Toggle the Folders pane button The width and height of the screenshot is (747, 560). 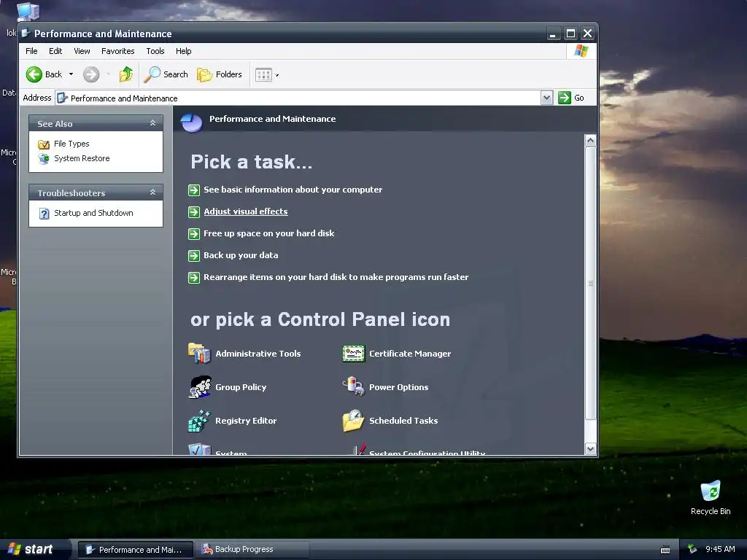219,74
